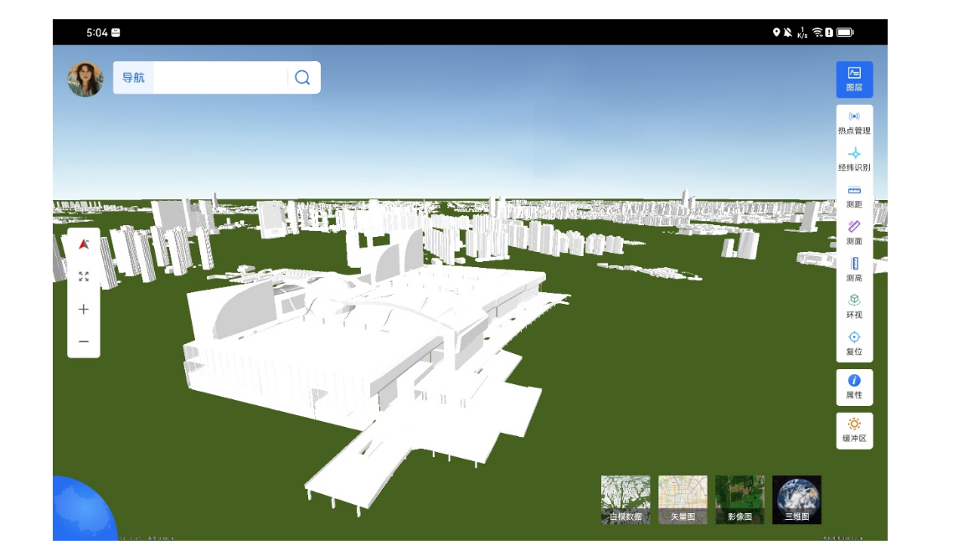Click the 复位 reset view tool

853,343
